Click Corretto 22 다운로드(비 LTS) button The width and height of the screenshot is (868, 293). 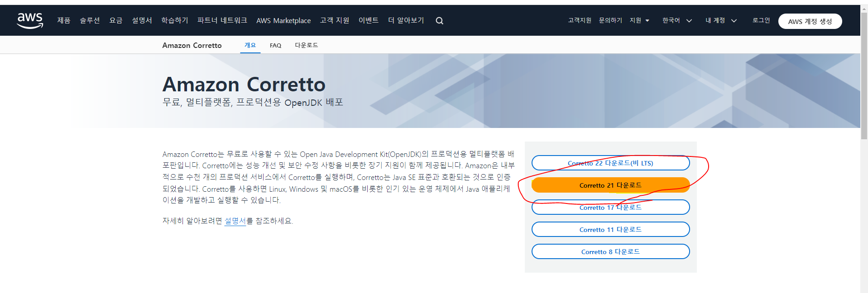coord(610,163)
